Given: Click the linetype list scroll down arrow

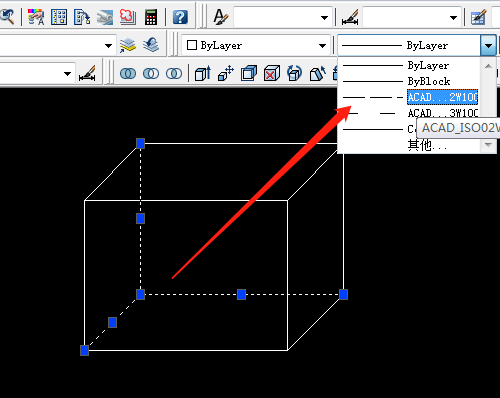Looking at the screenshot, I should point(488,145).
